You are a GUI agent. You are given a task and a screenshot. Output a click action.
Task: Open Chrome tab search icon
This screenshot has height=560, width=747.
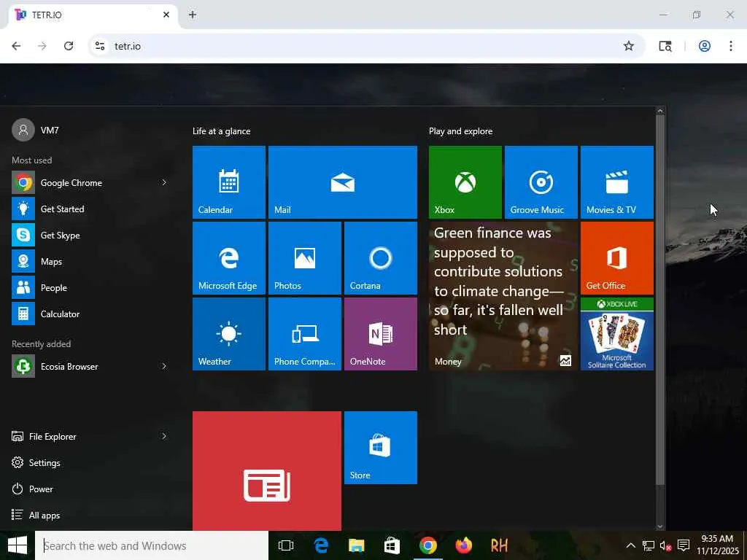tap(665, 46)
